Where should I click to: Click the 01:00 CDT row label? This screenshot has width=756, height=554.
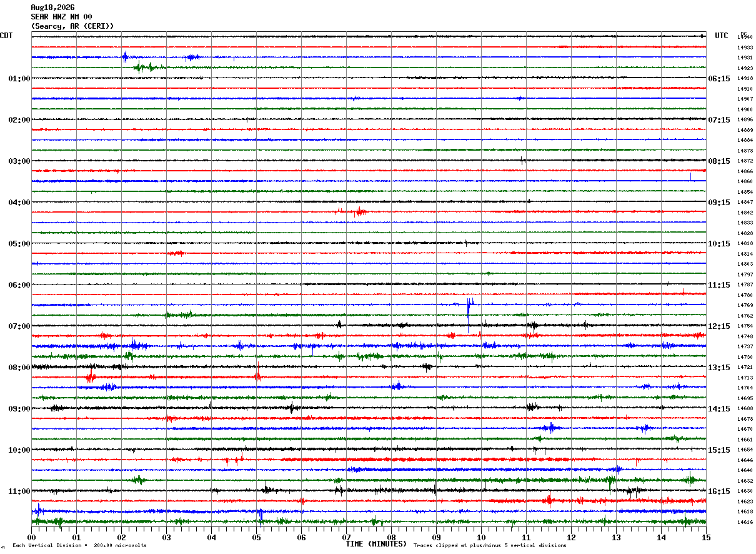[19, 79]
